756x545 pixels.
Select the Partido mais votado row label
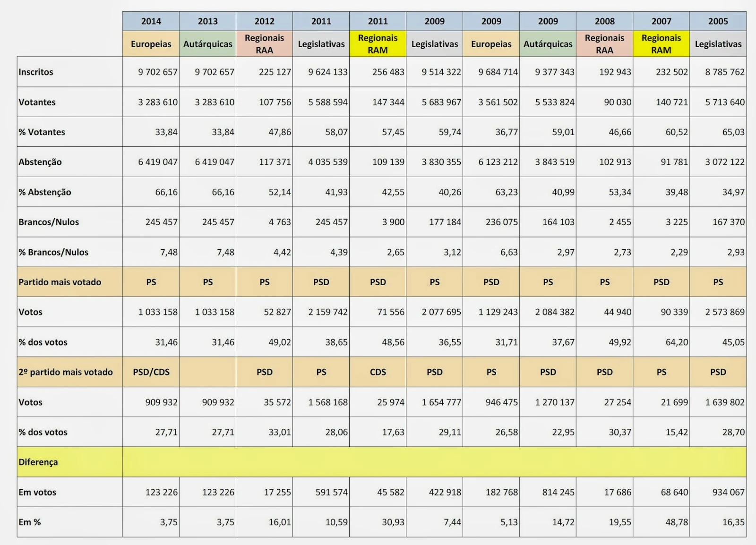click(x=60, y=282)
